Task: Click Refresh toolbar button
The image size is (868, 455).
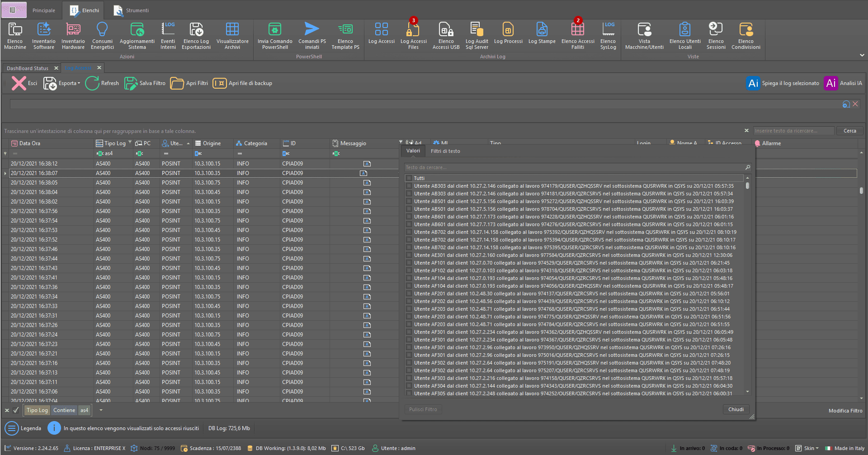Action: [x=102, y=83]
